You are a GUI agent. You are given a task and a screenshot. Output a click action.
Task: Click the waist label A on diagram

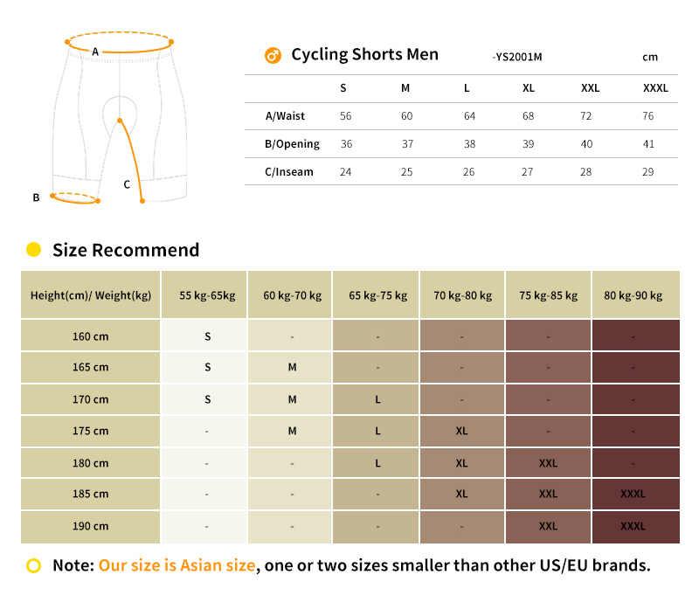coord(95,52)
